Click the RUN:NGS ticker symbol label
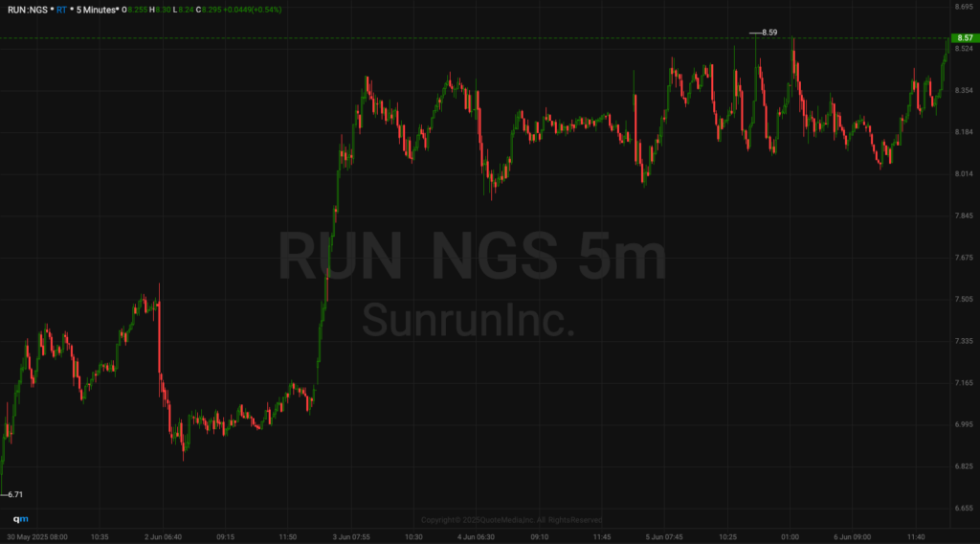The image size is (980, 544). click(28, 10)
